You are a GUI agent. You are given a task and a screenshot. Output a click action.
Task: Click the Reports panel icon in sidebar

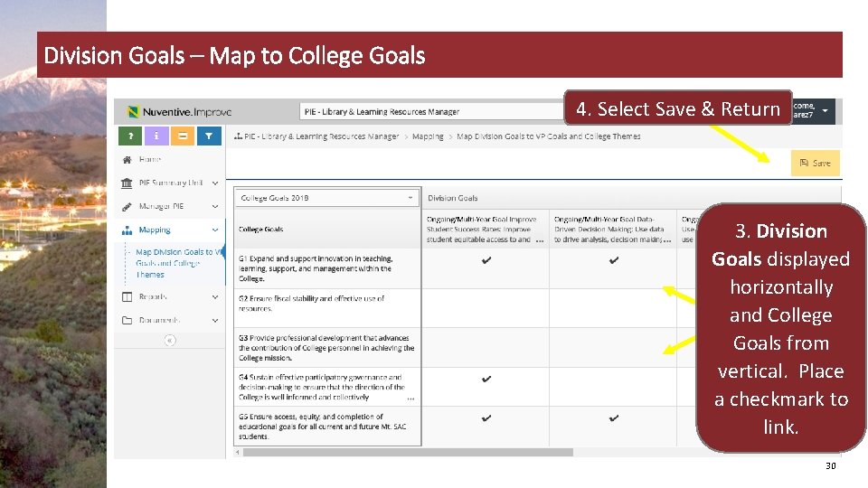(x=127, y=296)
